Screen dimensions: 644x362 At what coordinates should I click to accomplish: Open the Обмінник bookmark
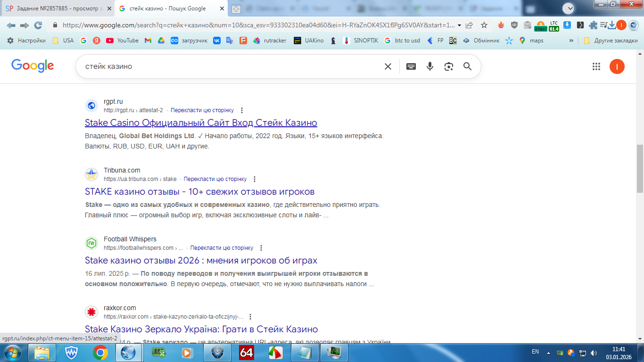(x=481, y=41)
